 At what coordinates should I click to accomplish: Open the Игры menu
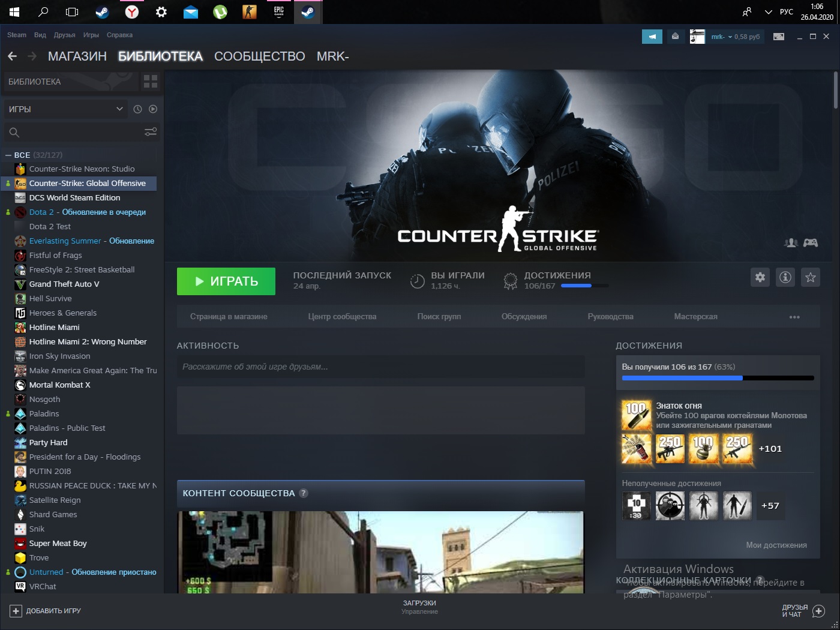point(91,35)
